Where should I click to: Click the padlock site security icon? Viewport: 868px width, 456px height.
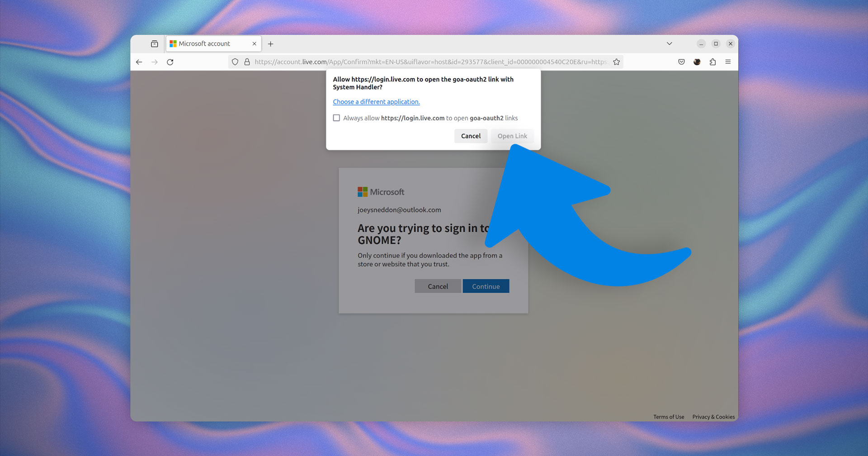click(247, 62)
